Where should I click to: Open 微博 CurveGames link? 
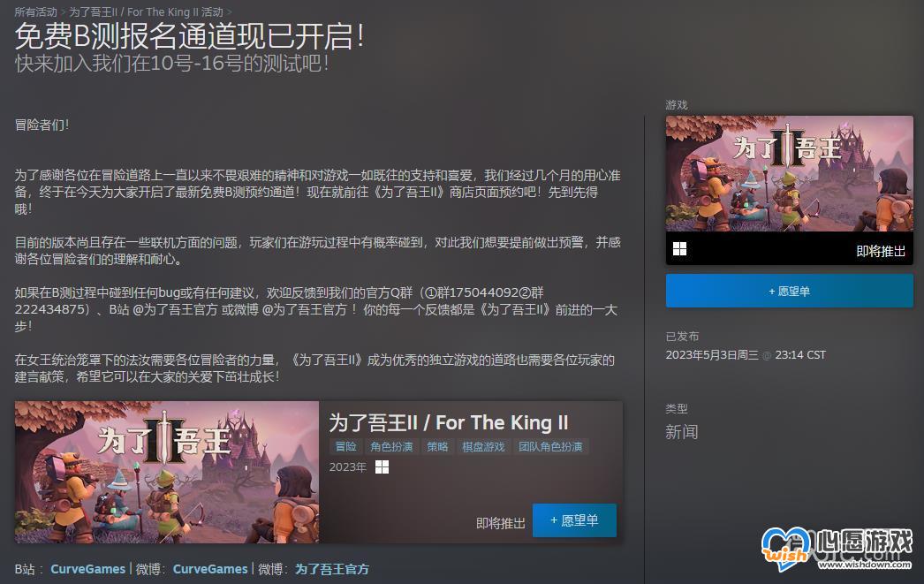click(x=209, y=569)
